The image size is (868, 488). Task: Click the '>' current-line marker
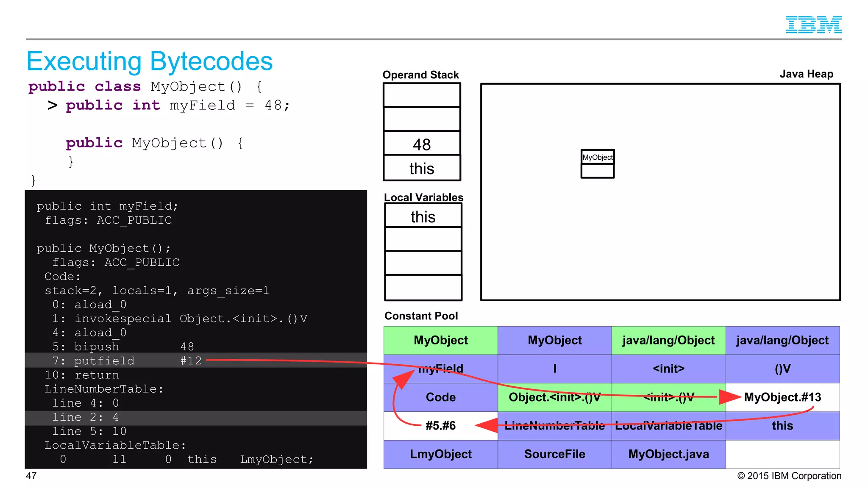click(52, 105)
